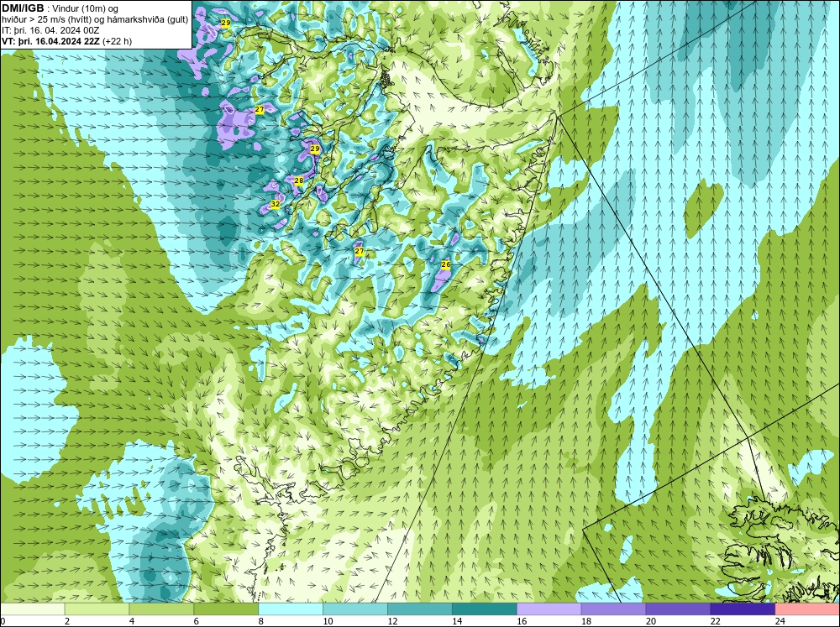This screenshot has width=840, height=627.
Task: Click the legend scale value 16
Action: pos(522,621)
